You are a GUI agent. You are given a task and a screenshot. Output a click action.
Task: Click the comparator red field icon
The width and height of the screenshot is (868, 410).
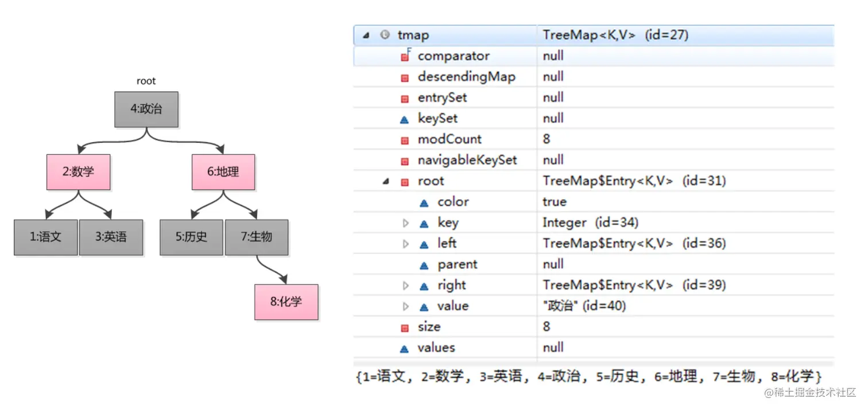click(x=405, y=56)
